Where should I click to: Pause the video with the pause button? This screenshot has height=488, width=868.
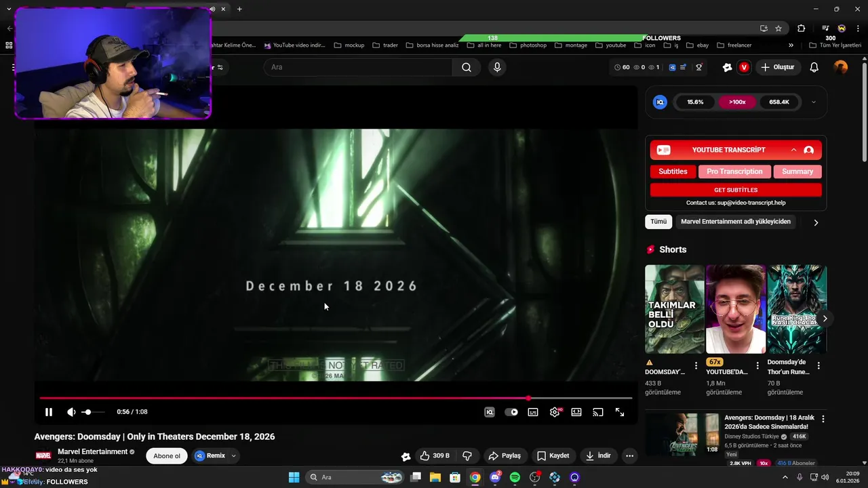tap(49, 412)
